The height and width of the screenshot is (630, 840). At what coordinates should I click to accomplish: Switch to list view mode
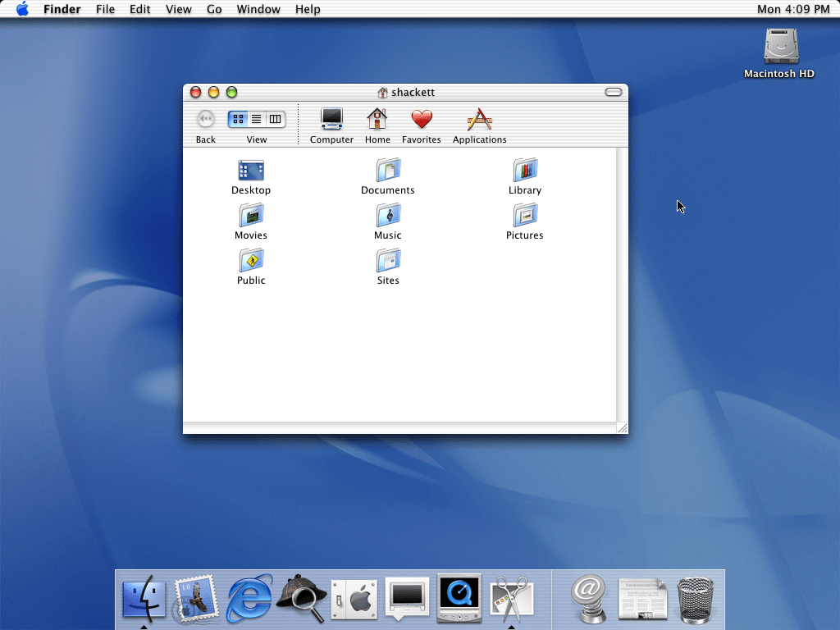click(257, 119)
